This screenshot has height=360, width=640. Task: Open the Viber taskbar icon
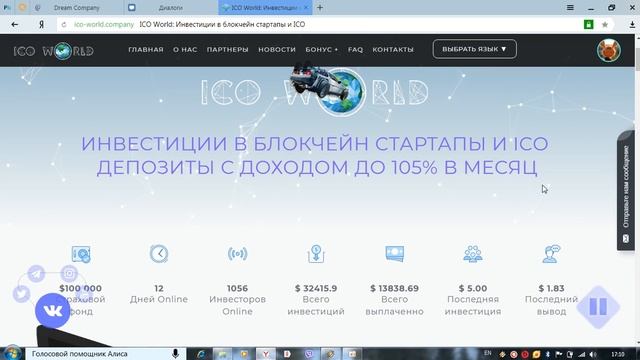tap(309, 354)
